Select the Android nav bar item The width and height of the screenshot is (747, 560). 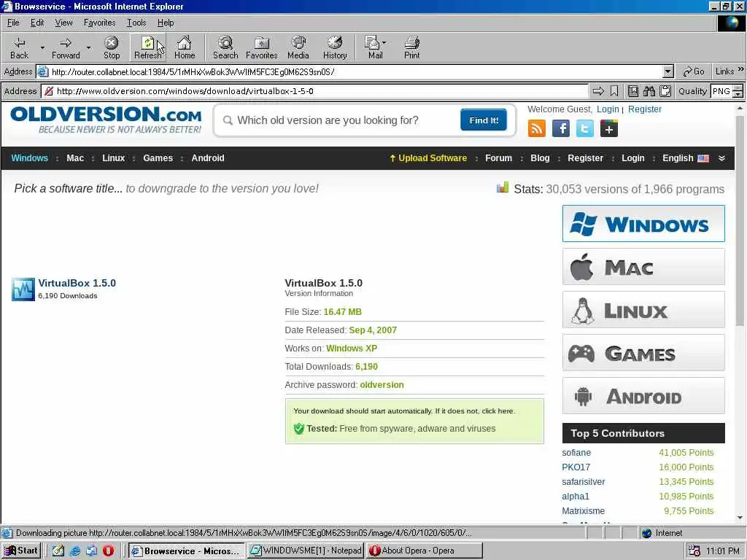(x=208, y=158)
